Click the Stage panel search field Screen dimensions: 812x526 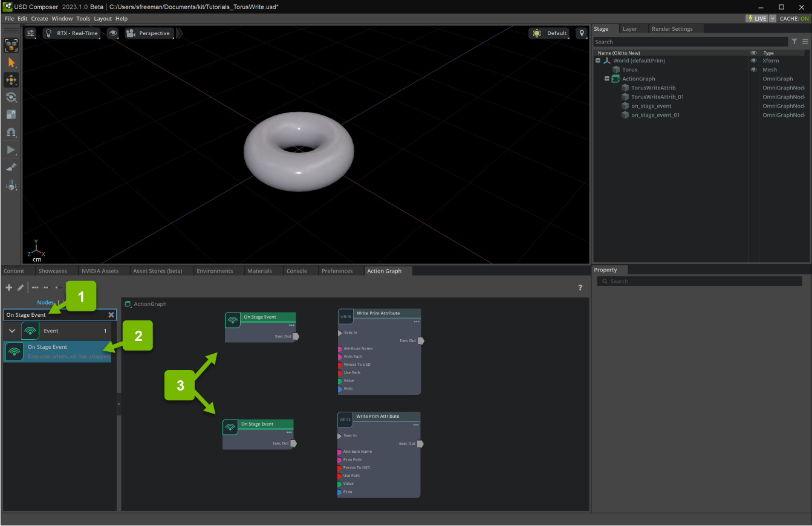pyautogui.click(x=690, y=42)
